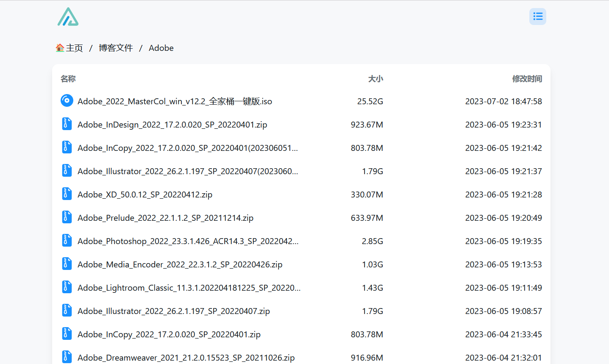This screenshot has height=364, width=609.
Task: Click zip icon beside Illustrator_2022 20220407.zip file
Action: point(67,310)
